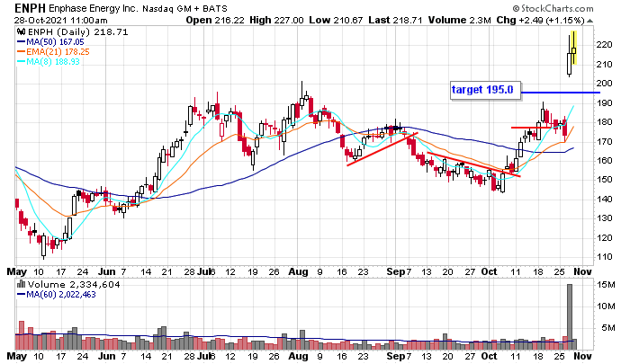
Task: Click the May label on volume panel axis
Action: click(17, 356)
